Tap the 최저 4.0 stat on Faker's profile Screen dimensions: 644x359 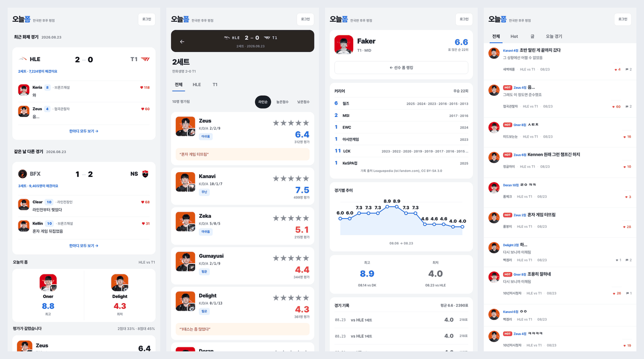[x=435, y=274]
